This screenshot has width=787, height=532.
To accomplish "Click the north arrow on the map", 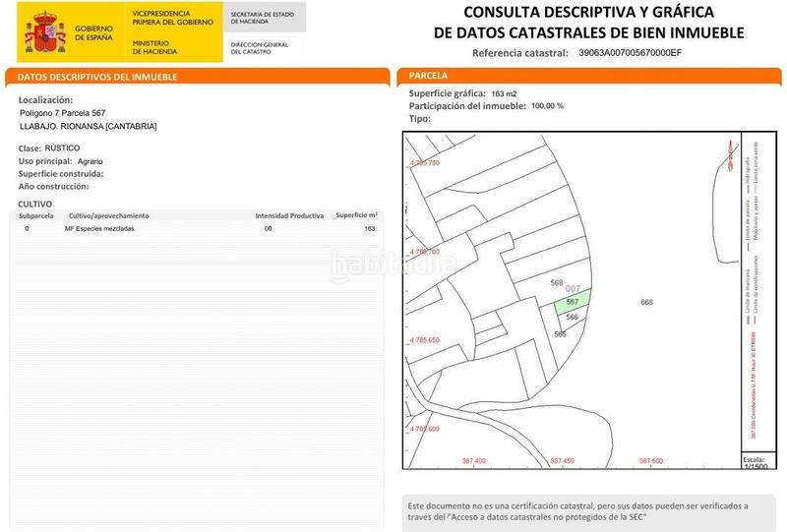I will point(730,155).
